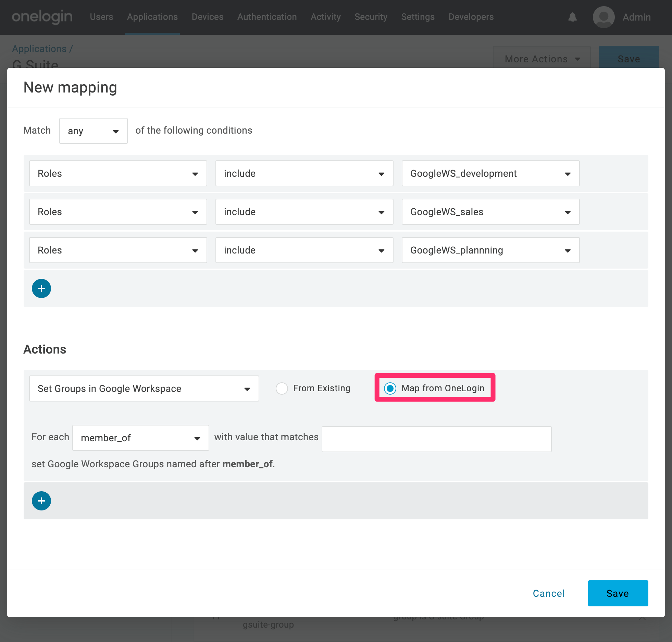Expand the GoogleWS_development value dropdown
Viewport: 672px width, 642px height.
[x=491, y=173]
